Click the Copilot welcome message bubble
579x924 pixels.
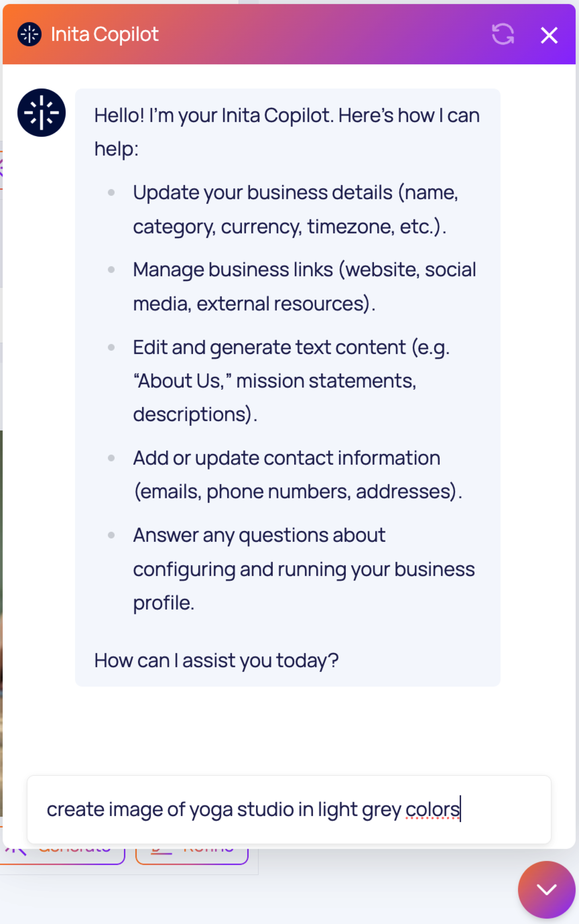[x=287, y=387]
